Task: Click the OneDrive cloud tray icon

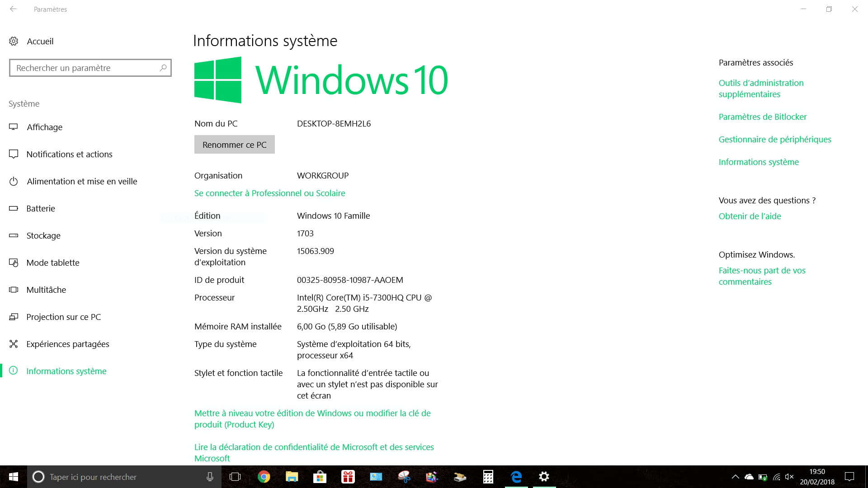Action: coord(749,477)
